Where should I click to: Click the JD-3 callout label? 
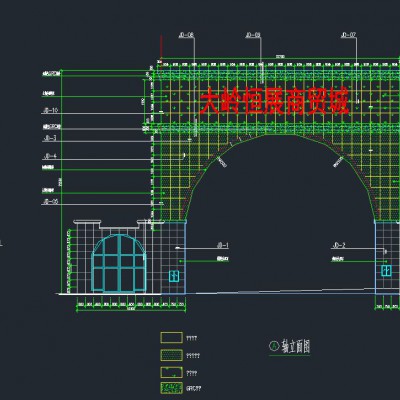pos(50,138)
